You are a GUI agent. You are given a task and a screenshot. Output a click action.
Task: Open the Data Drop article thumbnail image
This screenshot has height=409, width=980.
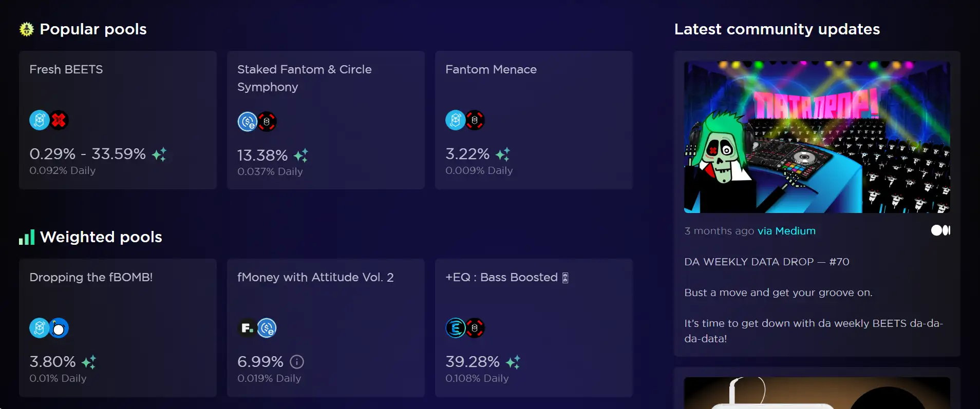click(817, 137)
